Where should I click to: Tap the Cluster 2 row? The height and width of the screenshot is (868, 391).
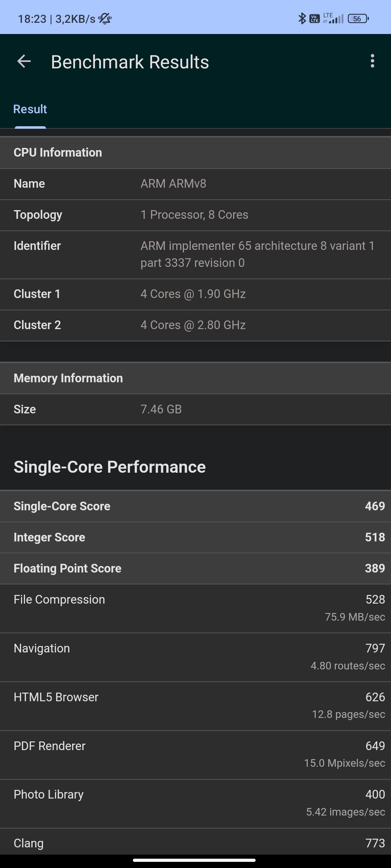(x=195, y=325)
